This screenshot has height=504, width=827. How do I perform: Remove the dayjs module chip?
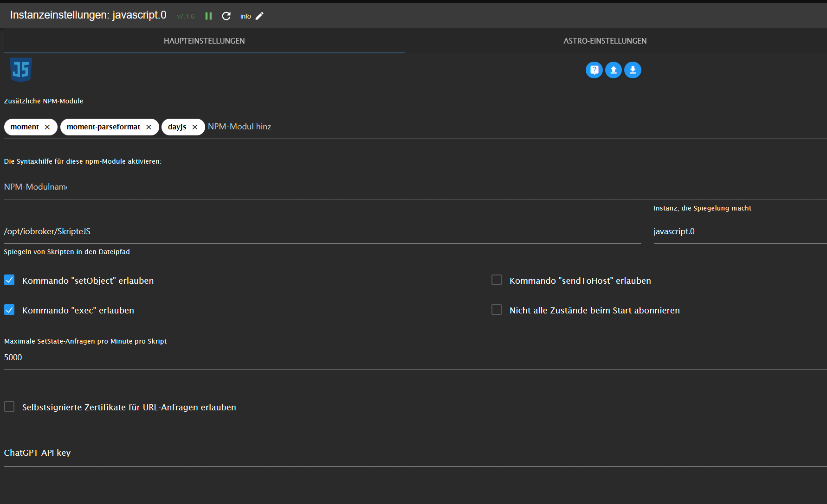[x=195, y=127]
